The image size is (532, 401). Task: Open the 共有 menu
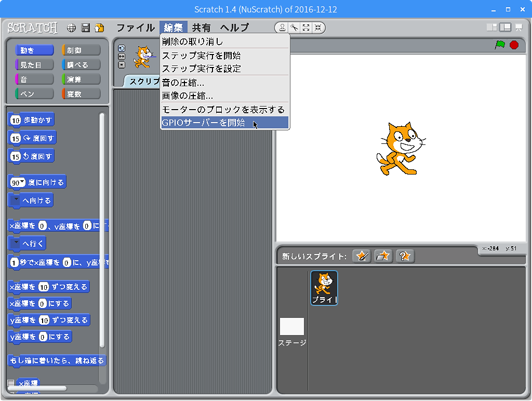click(x=201, y=28)
